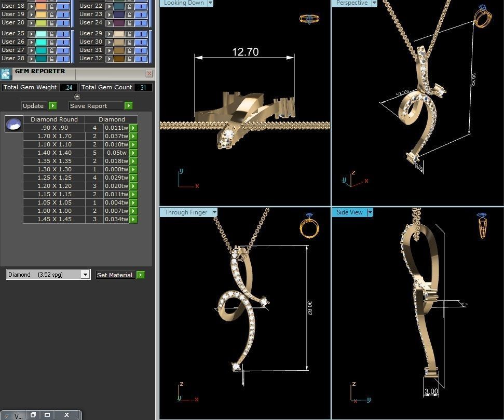Close the Gem Reporter panel
504x420 pixels.
(149, 74)
